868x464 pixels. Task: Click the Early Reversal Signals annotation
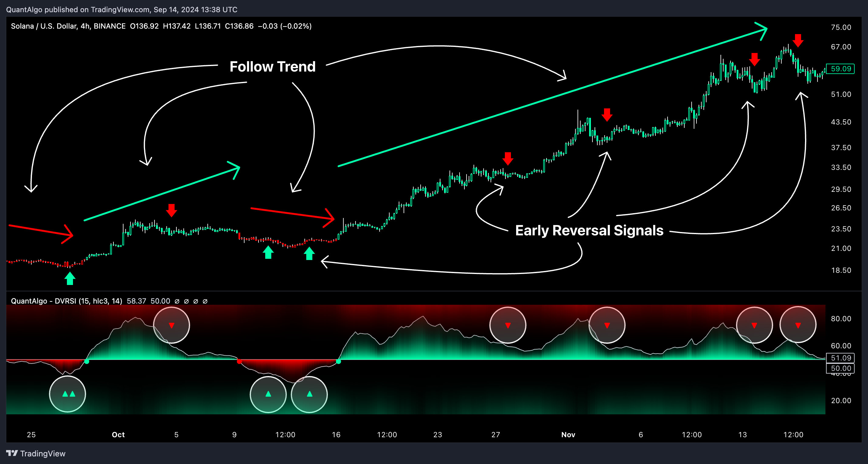tap(589, 231)
